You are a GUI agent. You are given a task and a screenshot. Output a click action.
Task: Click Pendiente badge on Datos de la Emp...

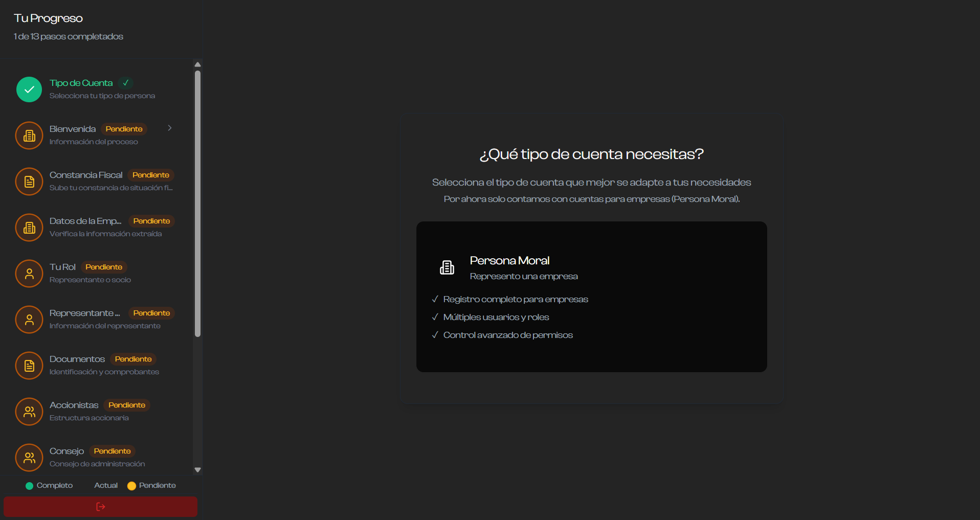point(152,221)
